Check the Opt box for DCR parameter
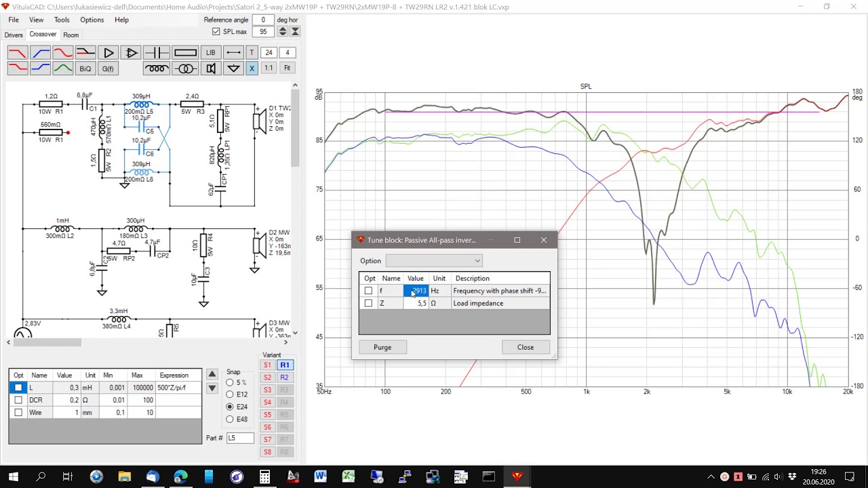The height and width of the screenshot is (488, 868). pyautogui.click(x=18, y=400)
